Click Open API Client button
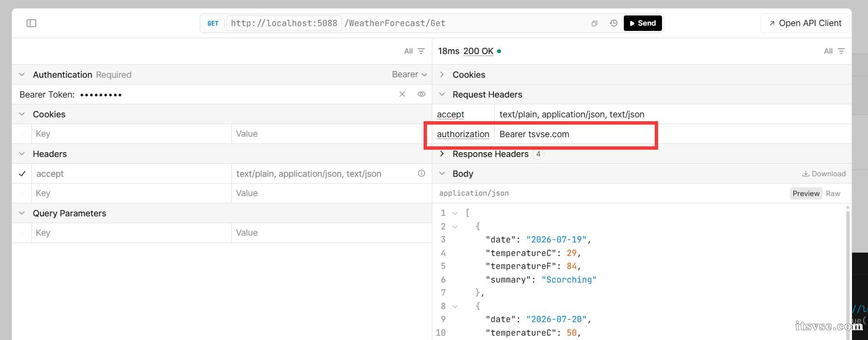Image resolution: width=868 pixels, height=340 pixels. point(805,23)
